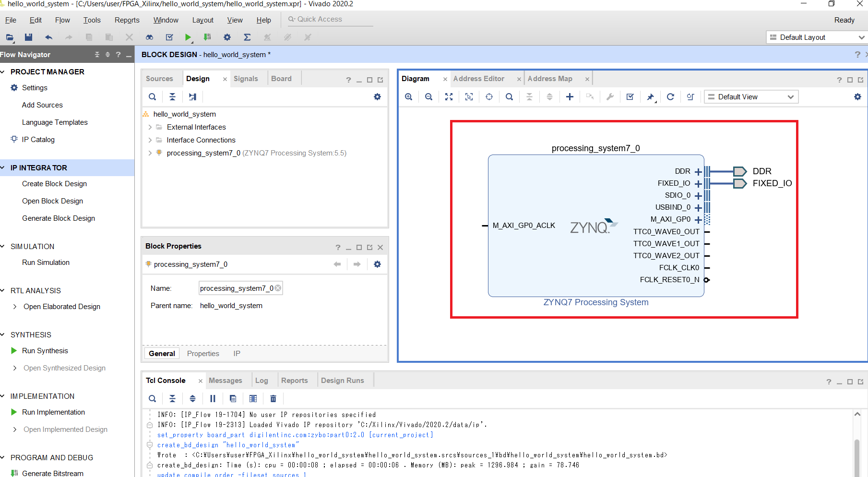The height and width of the screenshot is (477, 868).
Task: Click the FIXED_IO external port symbol
Action: click(740, 184)
